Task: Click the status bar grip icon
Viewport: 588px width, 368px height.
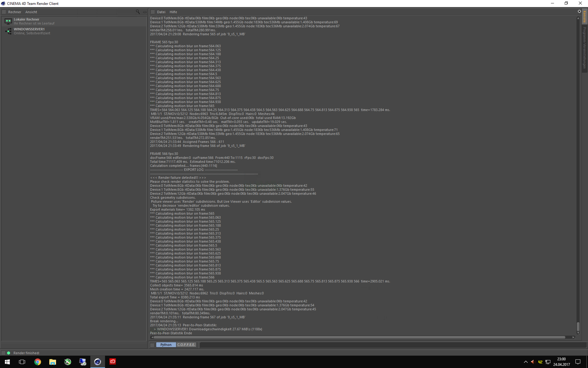Action: click(3, 353)
